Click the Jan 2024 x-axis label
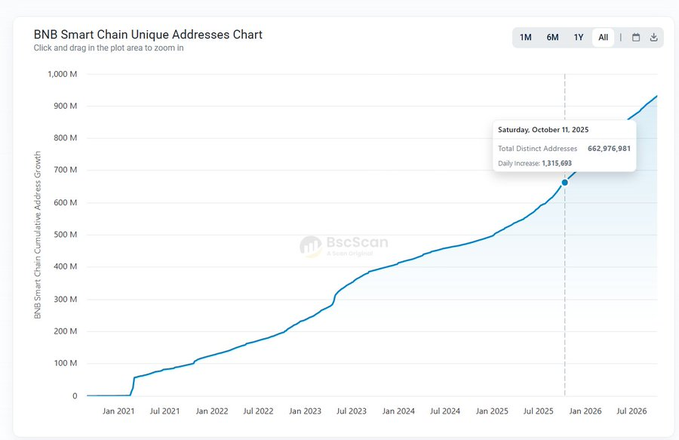679x440 pixels. (x=398, y=411)
